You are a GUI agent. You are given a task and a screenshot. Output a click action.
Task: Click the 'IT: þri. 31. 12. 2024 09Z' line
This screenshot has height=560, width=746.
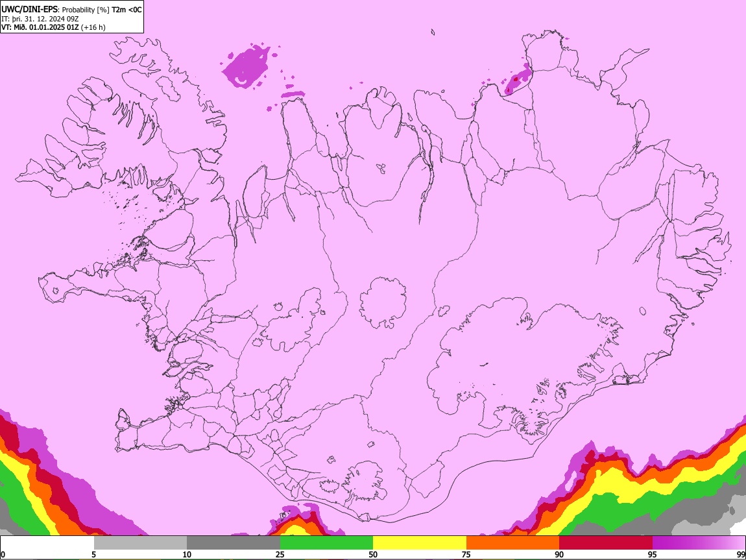point(40,19)
